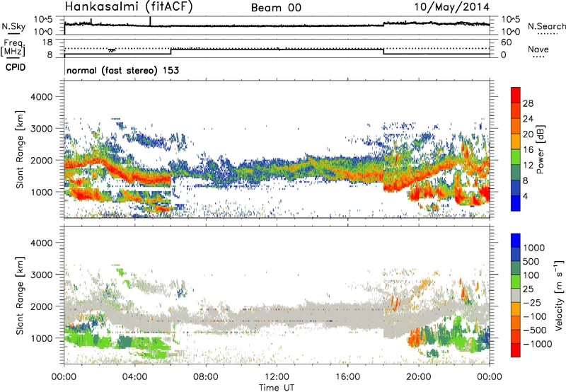Select normal (fast stereo) 153 text
Screen dimensions: 566x392
tap(122, 70)
